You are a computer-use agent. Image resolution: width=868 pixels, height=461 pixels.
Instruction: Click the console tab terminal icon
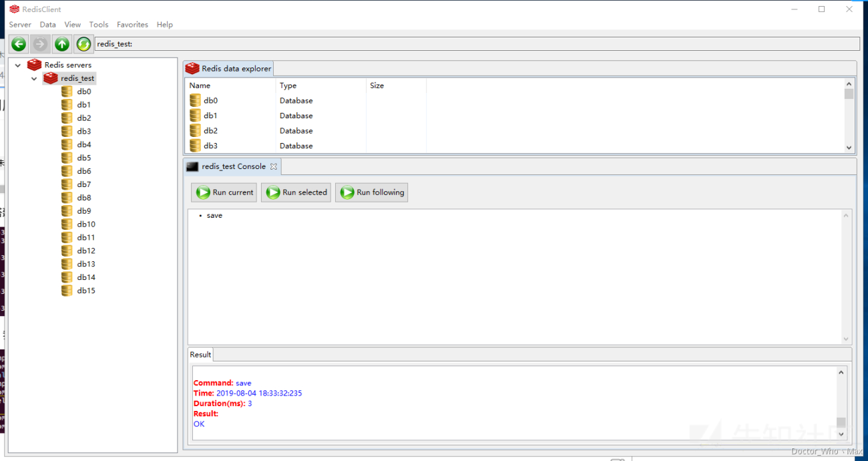(x=192, y=166)
